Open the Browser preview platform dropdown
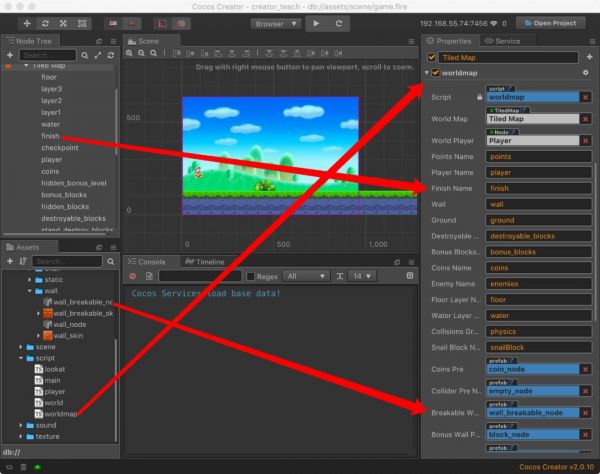This screenshot has width=600, height=474. [x=276, y=24]
